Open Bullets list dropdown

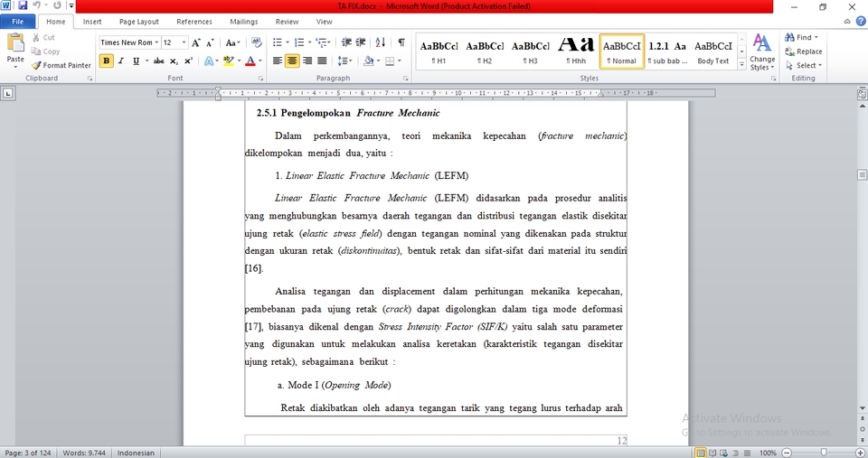288,42
